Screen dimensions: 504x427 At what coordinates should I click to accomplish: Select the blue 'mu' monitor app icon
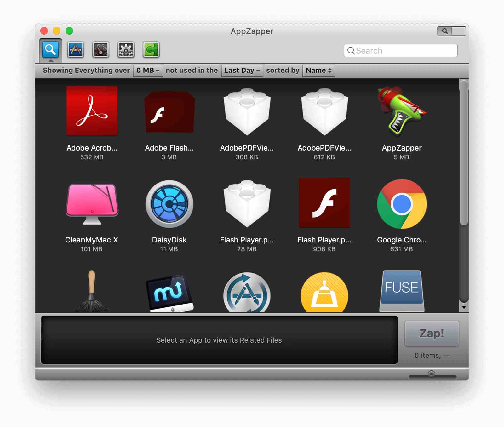click(x=169, y=293)
